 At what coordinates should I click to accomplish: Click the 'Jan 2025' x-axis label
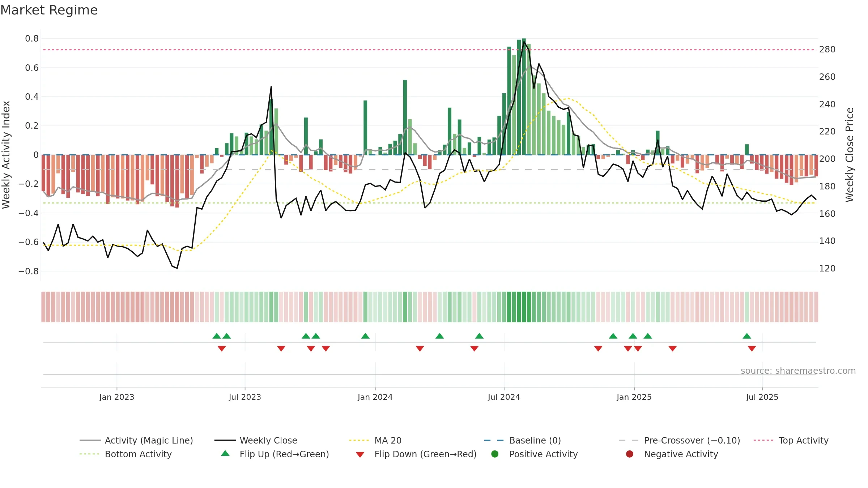634,397
